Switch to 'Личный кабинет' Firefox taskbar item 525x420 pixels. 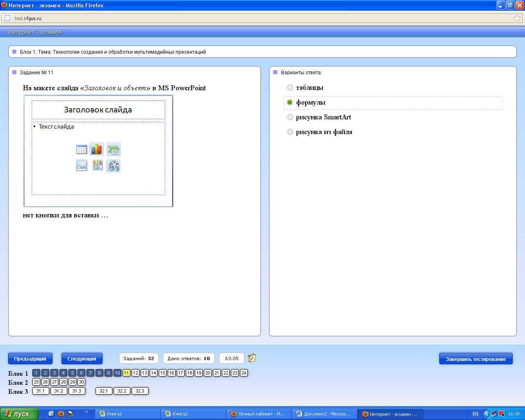tap(259, 414)
